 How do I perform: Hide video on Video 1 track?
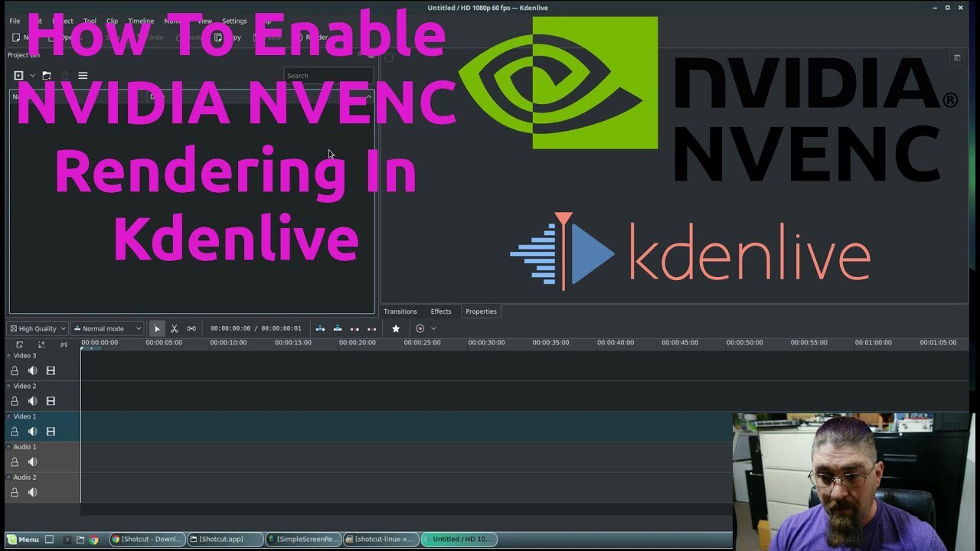click(x=51, y=432)
